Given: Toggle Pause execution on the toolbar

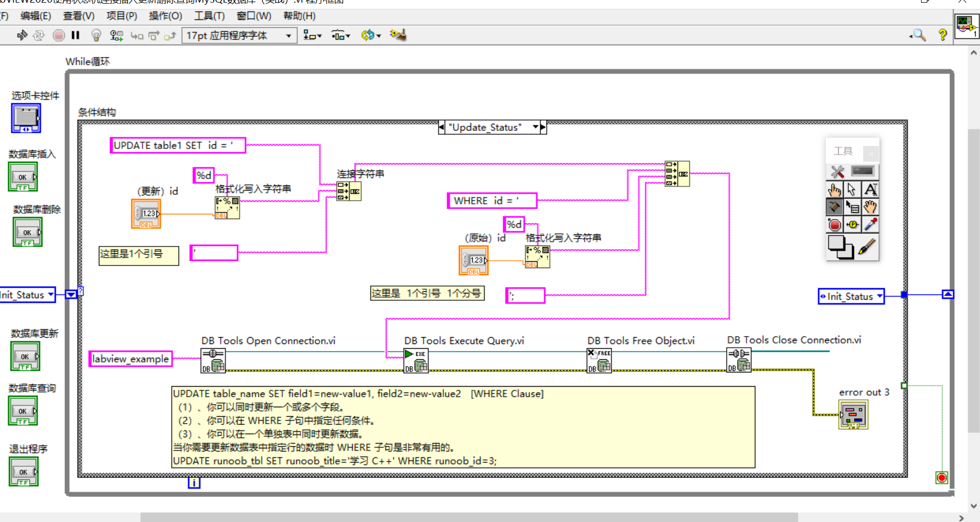Looking at the screenshot, I should (x=75, y=35).
